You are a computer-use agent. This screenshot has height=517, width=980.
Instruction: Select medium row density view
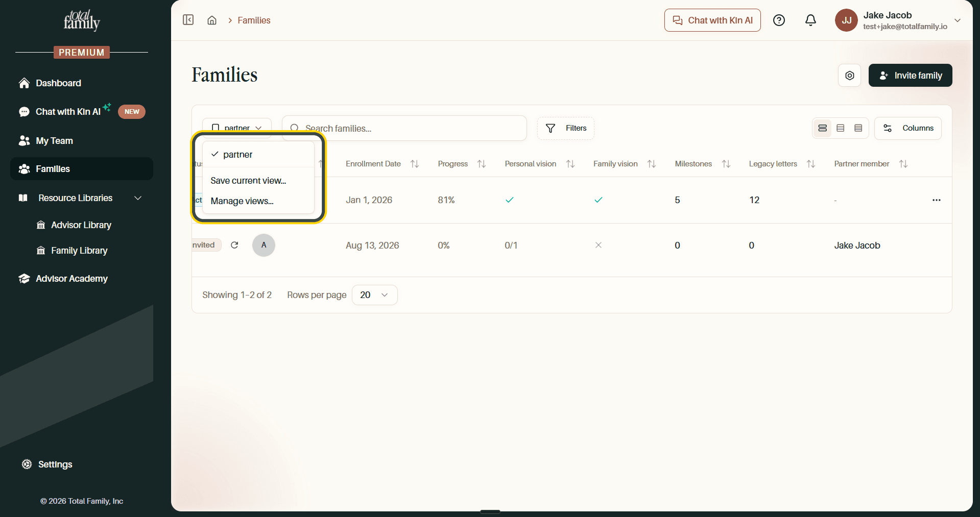point(841,128)
